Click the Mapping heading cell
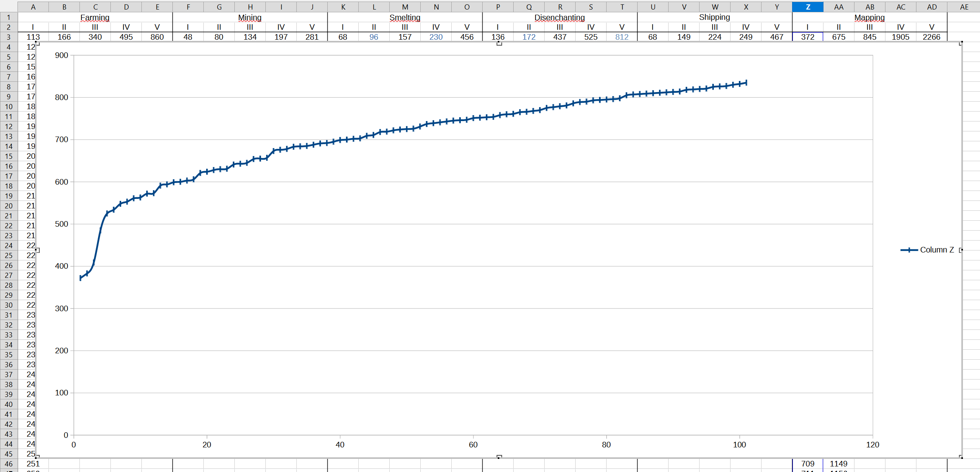The height and width of the screenshot is (472, 980). [870, 17]
